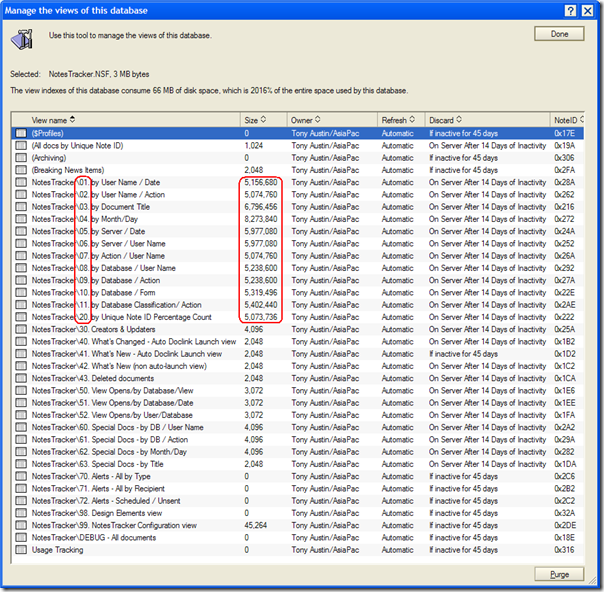Click the Done button

559,34
